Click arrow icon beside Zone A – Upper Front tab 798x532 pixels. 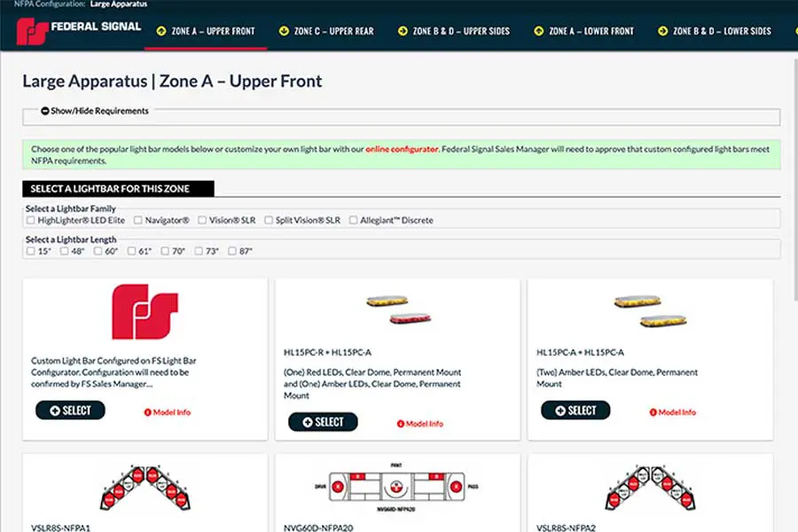click(x=161, y=31)
